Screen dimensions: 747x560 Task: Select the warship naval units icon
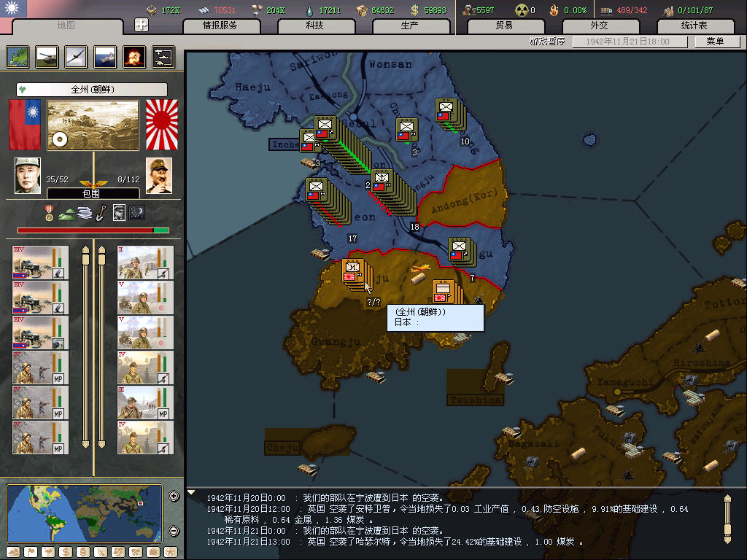pos(105,56)
